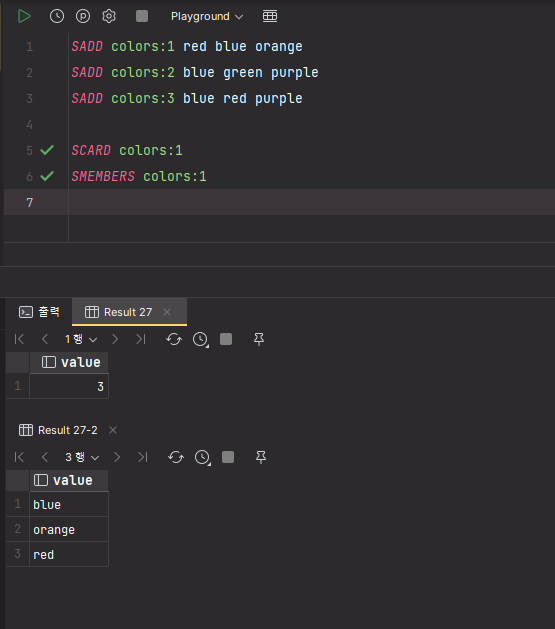Click stop square in Result 27-2 toolbar

228,457
